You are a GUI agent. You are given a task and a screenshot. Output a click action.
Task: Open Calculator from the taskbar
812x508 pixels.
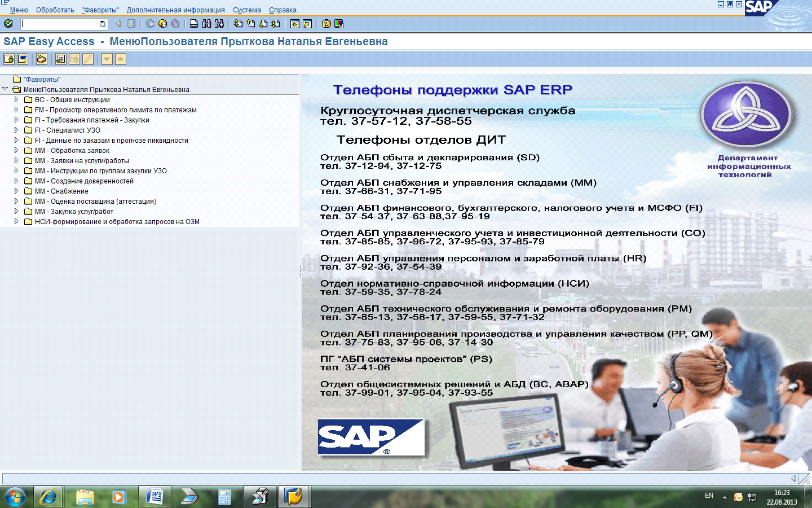(224, 497)
